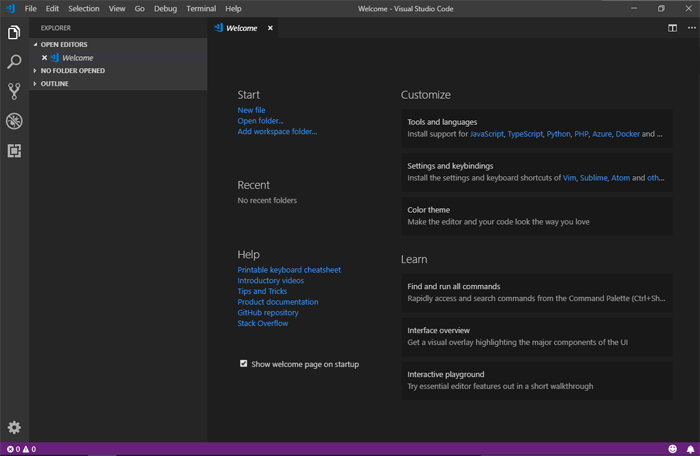
Task: Open the GitHub repository link
Action: tap(267, 313)
